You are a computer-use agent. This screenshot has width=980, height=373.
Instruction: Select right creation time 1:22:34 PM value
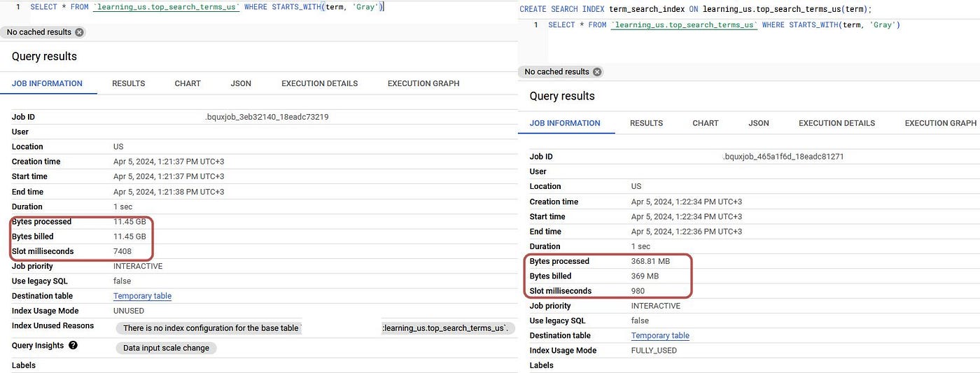click(x=687, y=202)
